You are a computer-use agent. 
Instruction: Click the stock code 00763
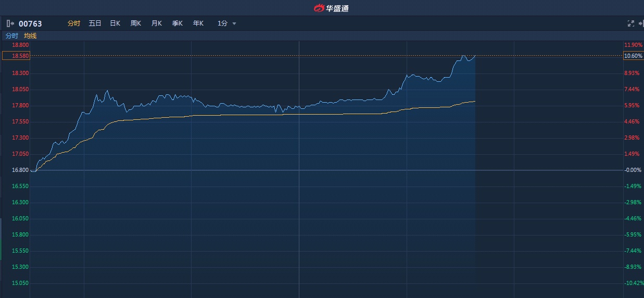(30, 23)
